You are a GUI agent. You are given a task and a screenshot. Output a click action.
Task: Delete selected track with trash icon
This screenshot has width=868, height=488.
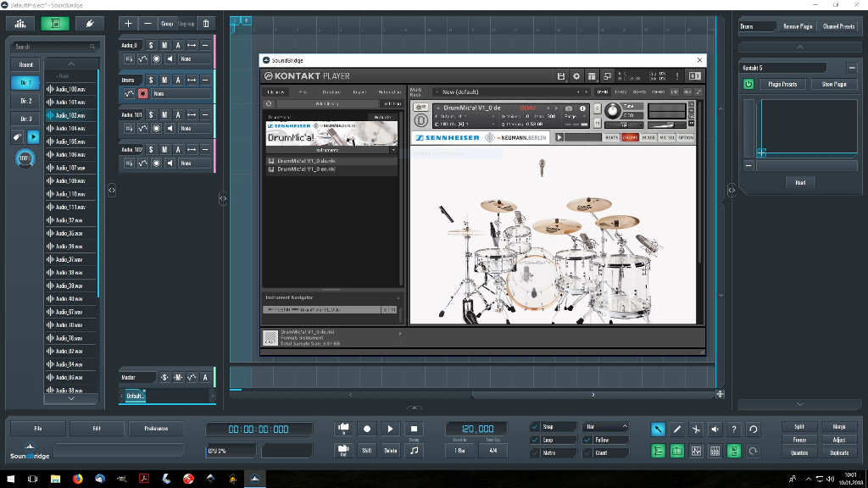coord(206,24)
